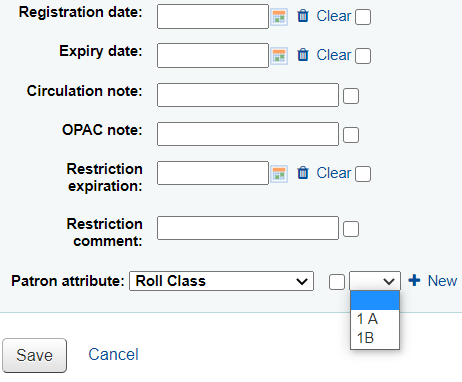
Task: Tick the Circulation note checkbox
Action: [351, 96]
